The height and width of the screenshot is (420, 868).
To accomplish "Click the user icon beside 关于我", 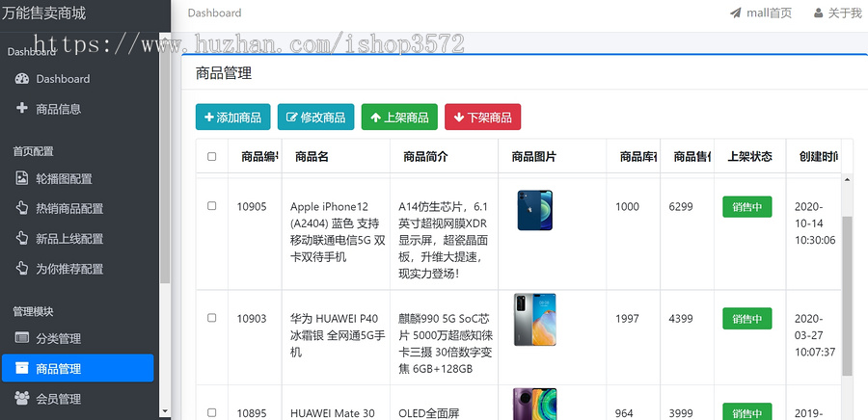I will (x=818, y=13).
